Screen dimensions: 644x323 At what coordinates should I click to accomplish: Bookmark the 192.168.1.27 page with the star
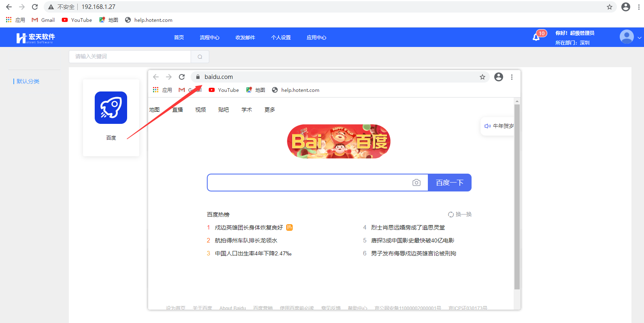[610, 7]
